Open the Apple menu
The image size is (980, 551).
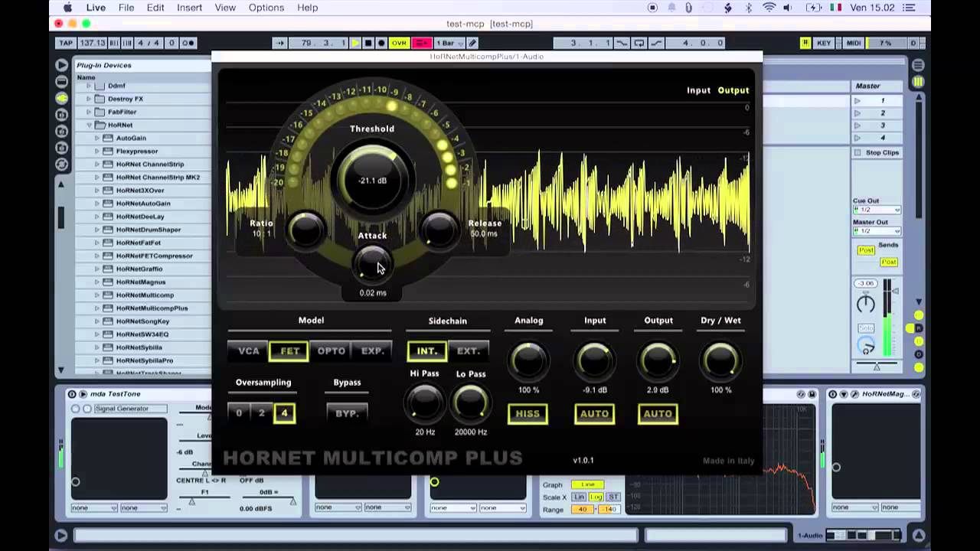[67, 8]
